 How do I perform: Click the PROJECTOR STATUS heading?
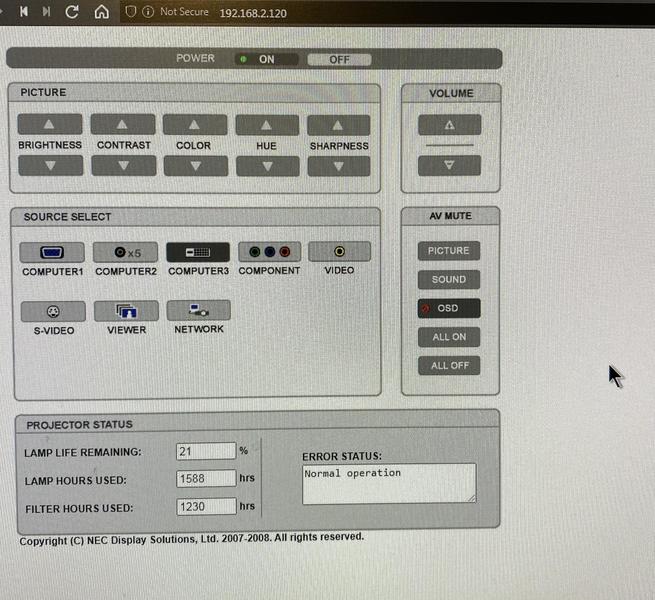[79, 425]
